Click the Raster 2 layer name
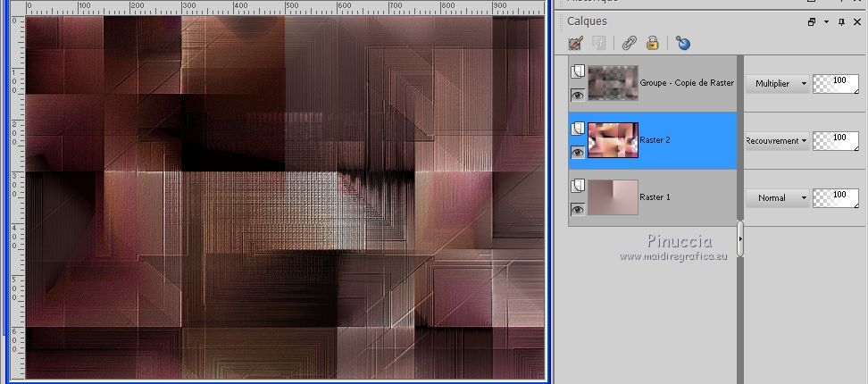Image resolution: width=868 pixels, height=384 pixels. pos(655,140)
